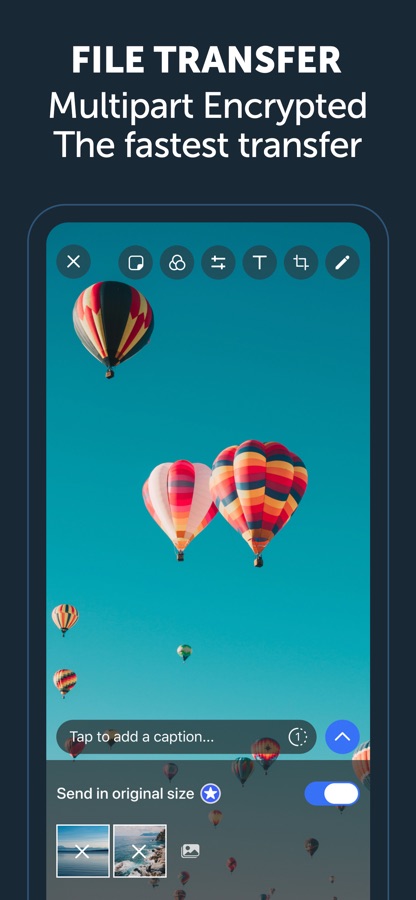416x900 pixels.
Task: Tap the small green balloon in photo
Action: pyautogui.click(x=184, y=653)
